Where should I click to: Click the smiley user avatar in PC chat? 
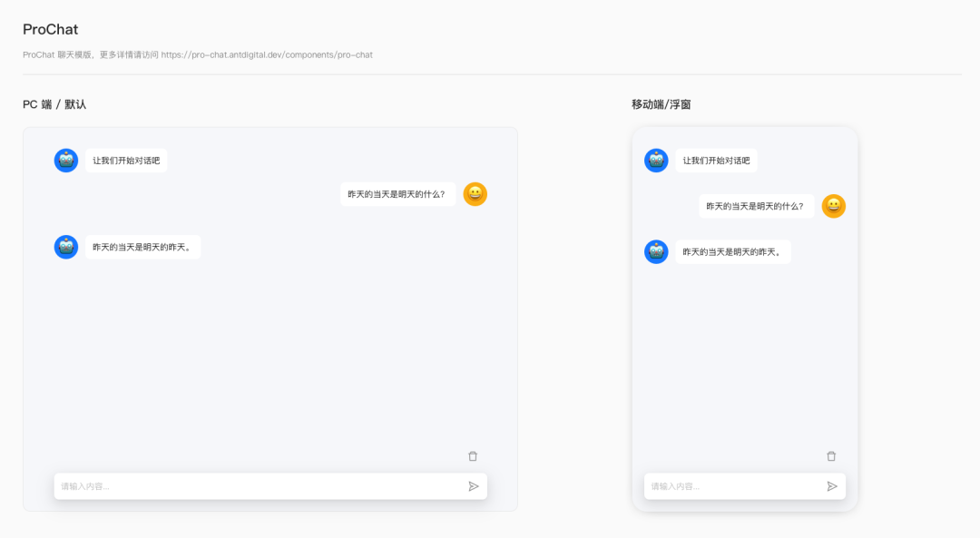click(475, 193)
